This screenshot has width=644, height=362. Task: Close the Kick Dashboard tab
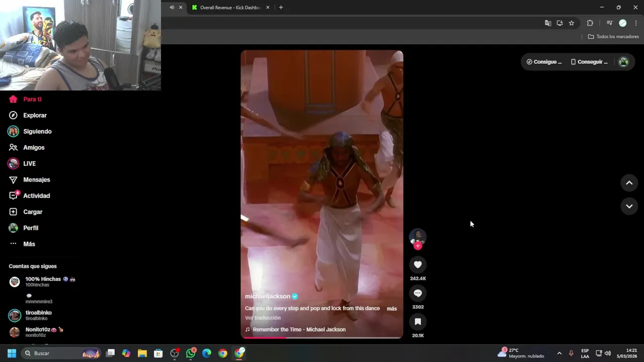pyautogui.click(x=268, y=8)
